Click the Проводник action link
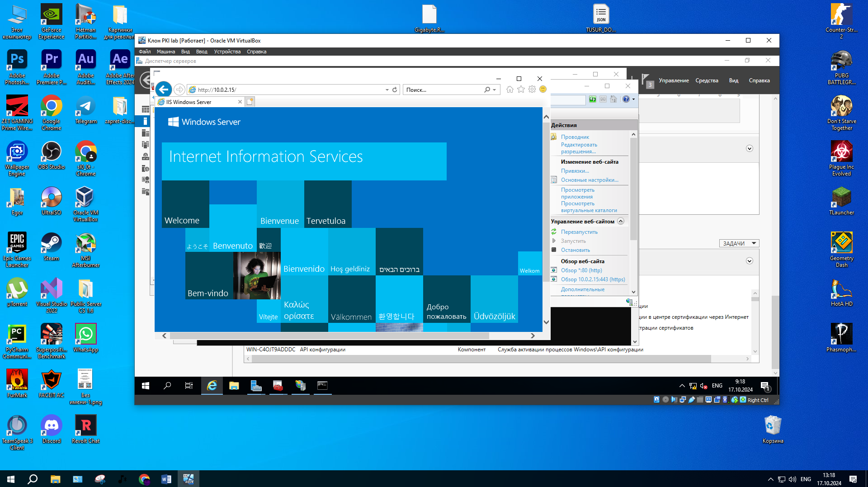Screen dimensions: 868x487 tap(575, 137)
